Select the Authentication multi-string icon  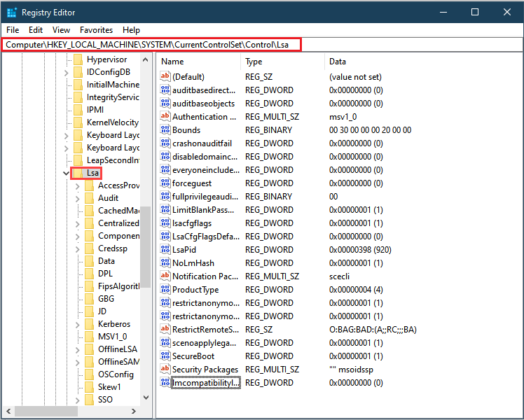click(x=165, y=116)
